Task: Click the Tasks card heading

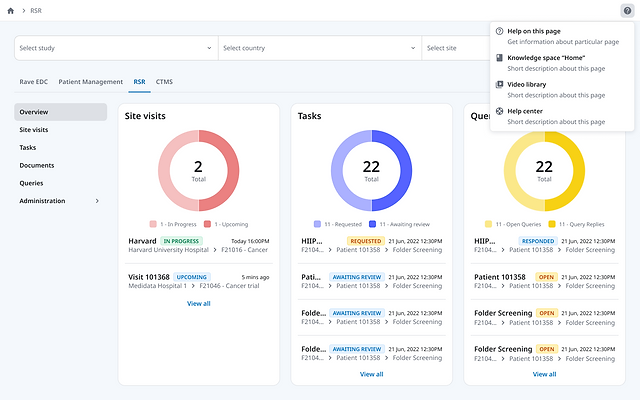Action: pos(309,116)
